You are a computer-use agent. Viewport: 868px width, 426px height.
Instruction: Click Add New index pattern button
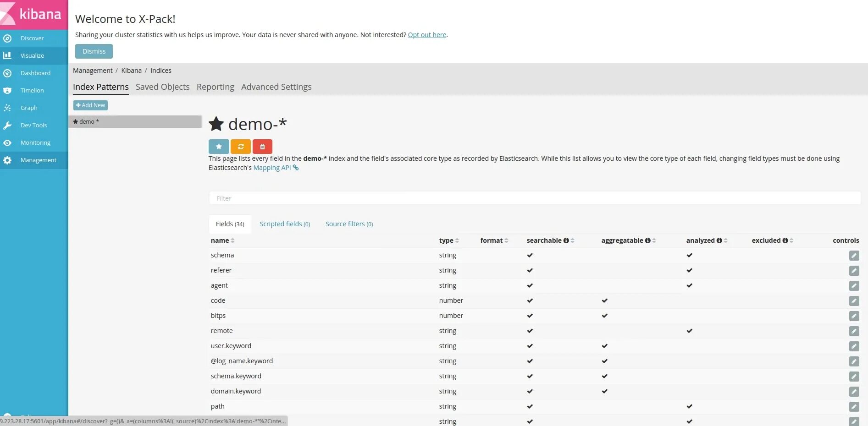[91, 105]
